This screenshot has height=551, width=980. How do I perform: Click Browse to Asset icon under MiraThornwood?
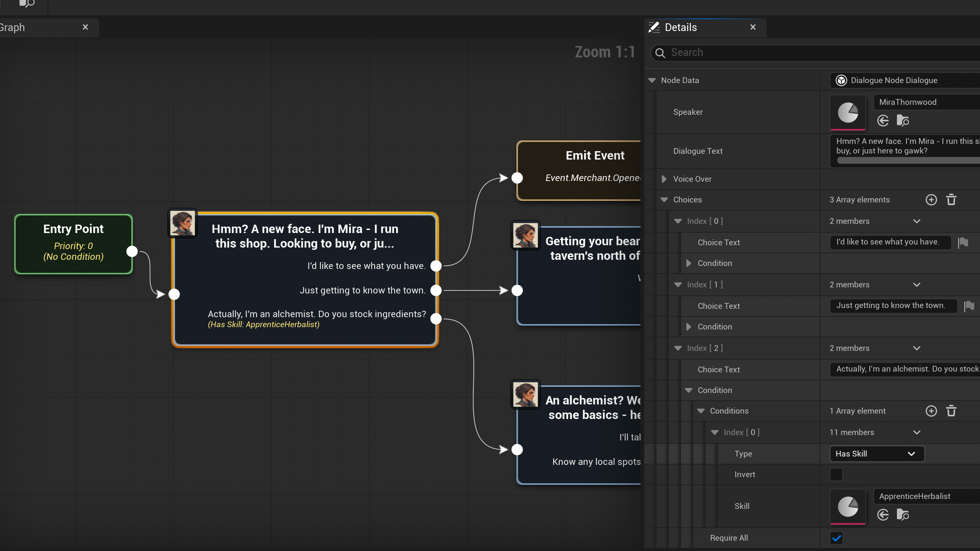903,121
